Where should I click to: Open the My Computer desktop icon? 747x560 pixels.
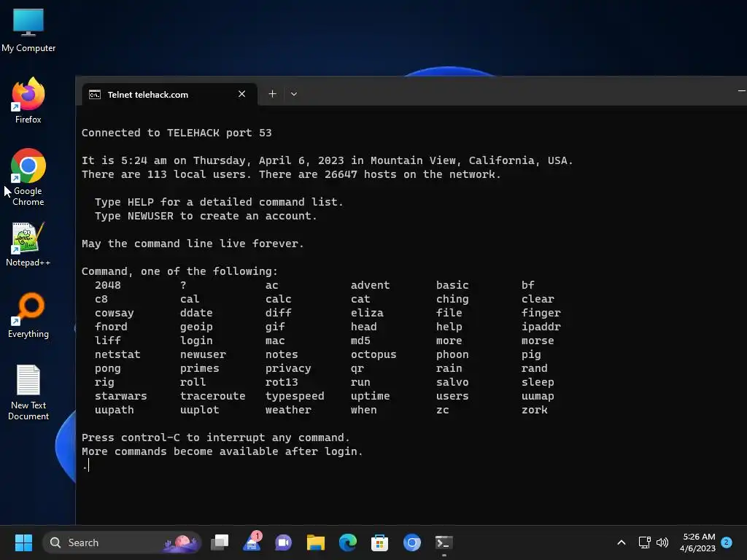tap(28, 30)
